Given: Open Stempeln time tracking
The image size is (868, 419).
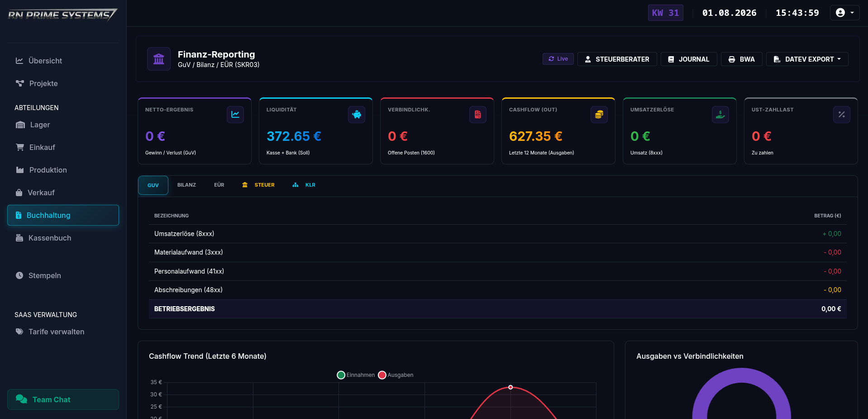Looking at the screenshot, I should point(63,275).
